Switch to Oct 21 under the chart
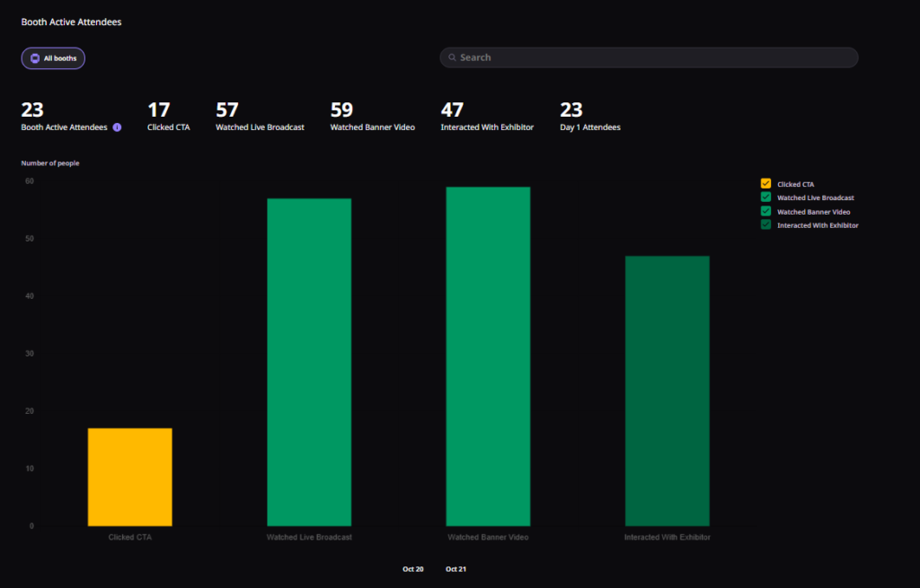The width and height of the screenshot is (920, 588). pos(456,568)
